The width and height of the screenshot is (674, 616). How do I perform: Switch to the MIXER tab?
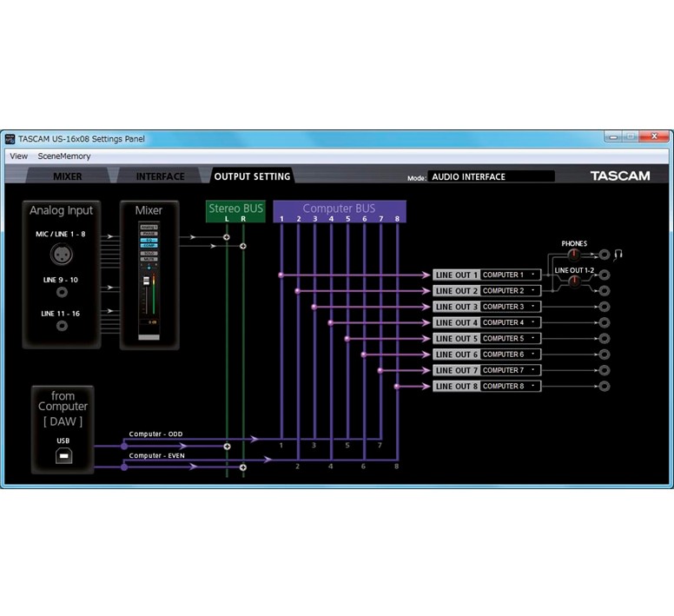pyautogui.click(x=68, y=176)
